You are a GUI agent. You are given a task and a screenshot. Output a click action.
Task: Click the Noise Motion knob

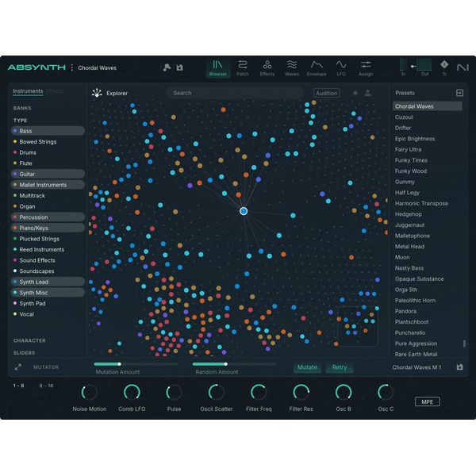[89, 392]
